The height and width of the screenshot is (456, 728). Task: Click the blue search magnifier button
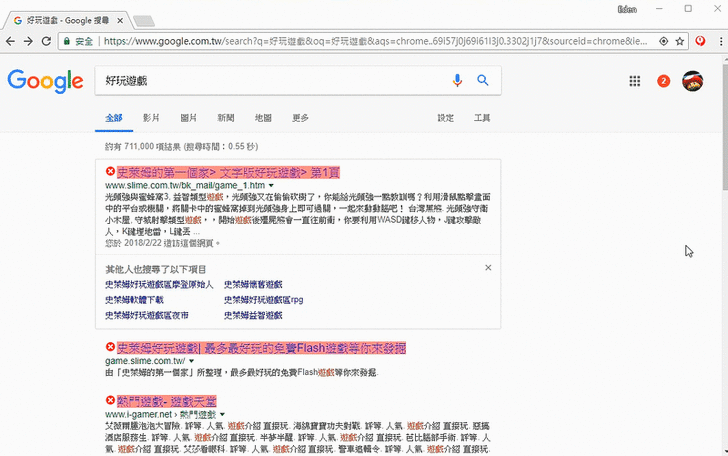coord(482,81)
